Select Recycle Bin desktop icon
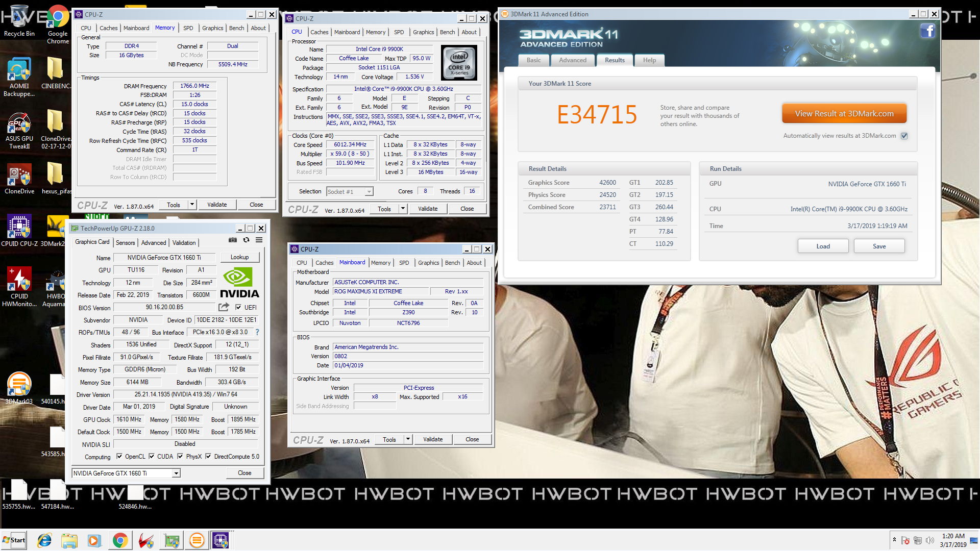 19,21
